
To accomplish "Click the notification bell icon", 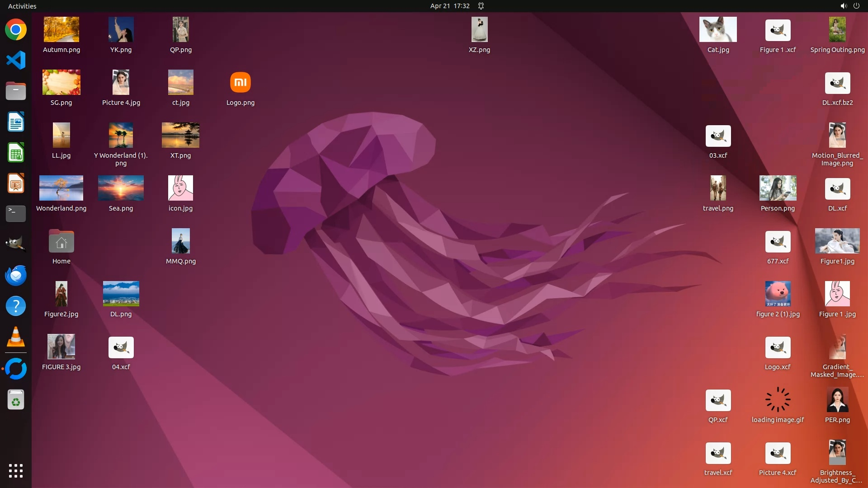I will [x=481, y=6].
